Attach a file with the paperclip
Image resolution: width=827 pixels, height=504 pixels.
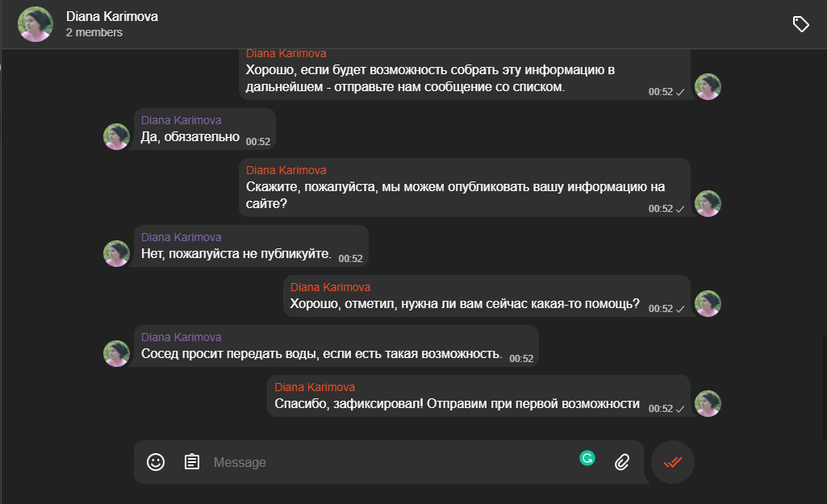coord(621,462)
